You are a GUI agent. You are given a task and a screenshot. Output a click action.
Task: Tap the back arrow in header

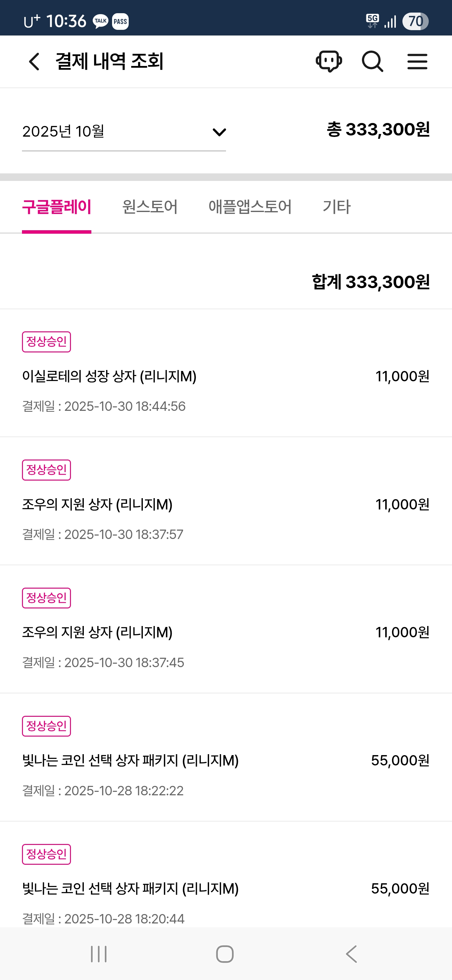(x=34, y=61)
